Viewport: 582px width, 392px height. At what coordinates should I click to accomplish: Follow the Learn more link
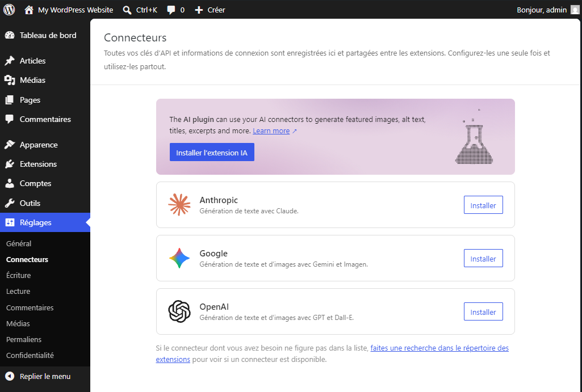[271, 131]
